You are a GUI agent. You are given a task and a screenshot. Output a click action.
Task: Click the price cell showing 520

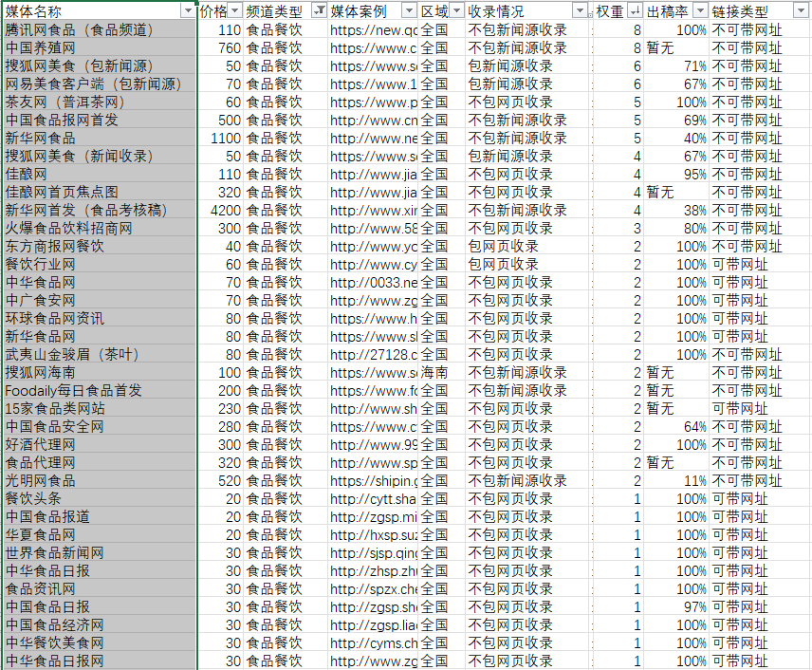pyautogui.click(x=221, y=481)
